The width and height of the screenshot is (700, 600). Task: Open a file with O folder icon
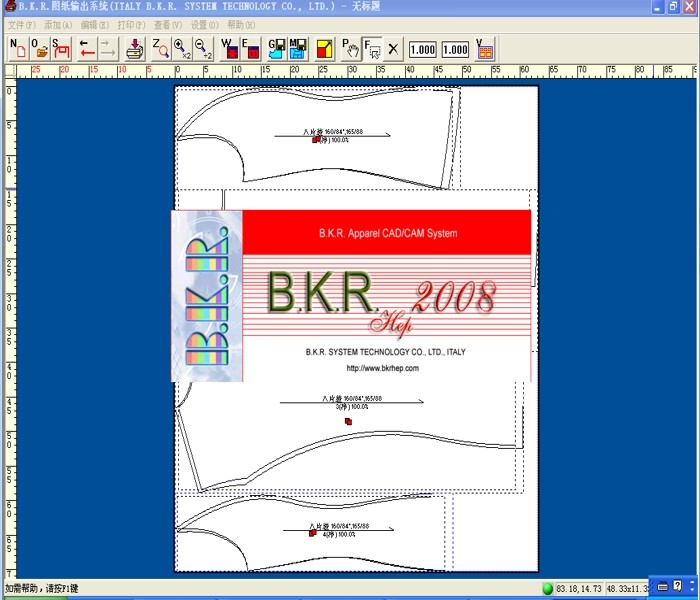[x=40, y=49]
